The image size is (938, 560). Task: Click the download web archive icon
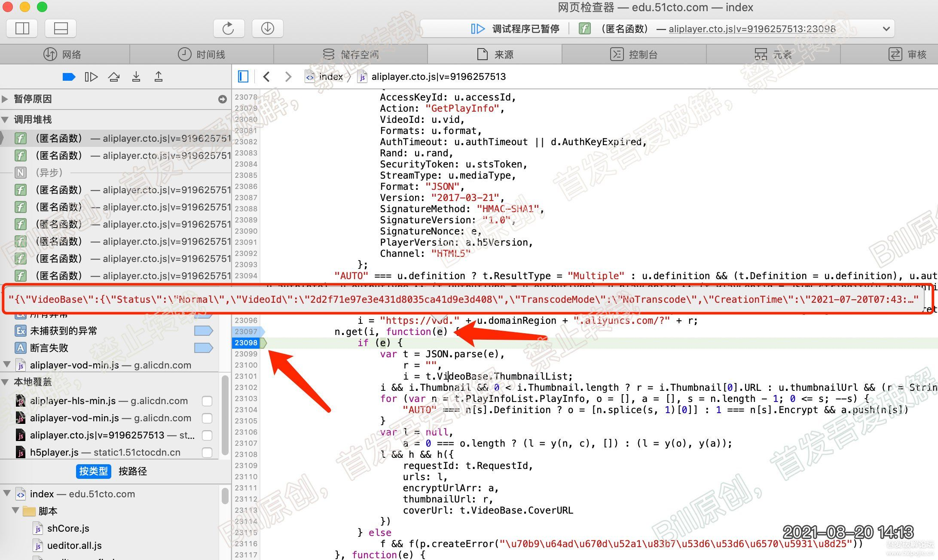[267, 28]
